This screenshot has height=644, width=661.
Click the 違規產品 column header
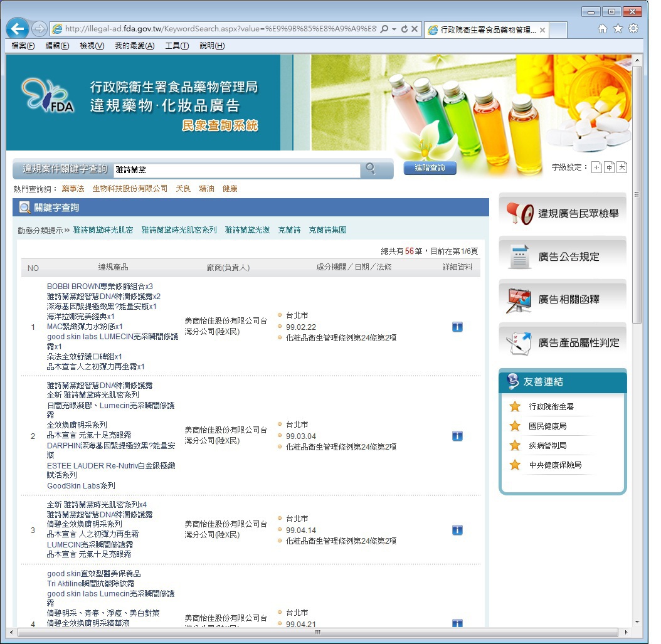click(x=113, y=267)
